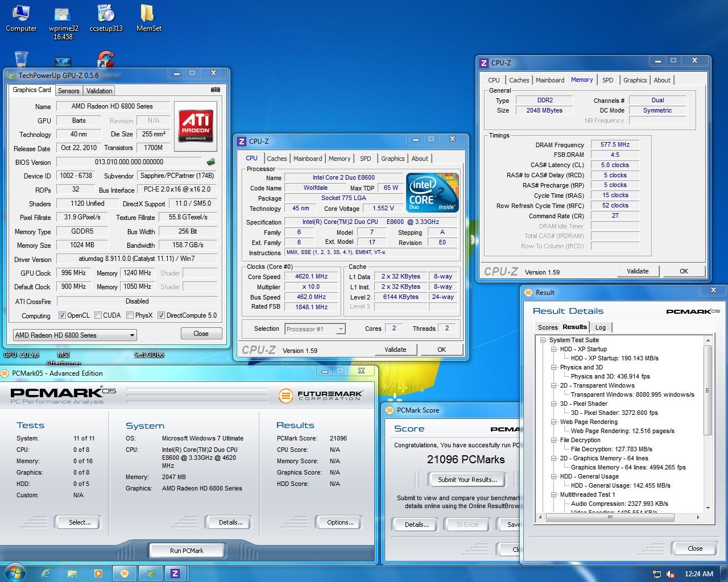Viewport: 728px width, 582px height.
Task: Click the CPU-Z CPU window title icon
Action: coord(242,142)
